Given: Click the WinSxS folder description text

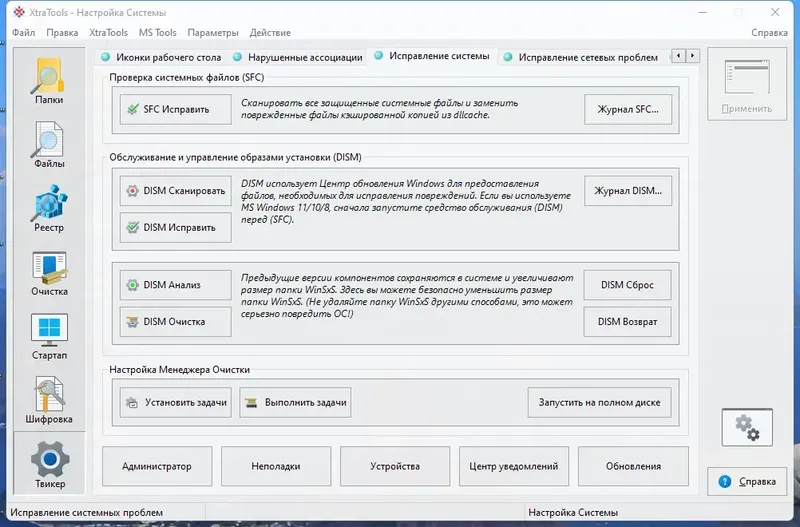Looking at the screenshot, I should click(x=407, y=296).
